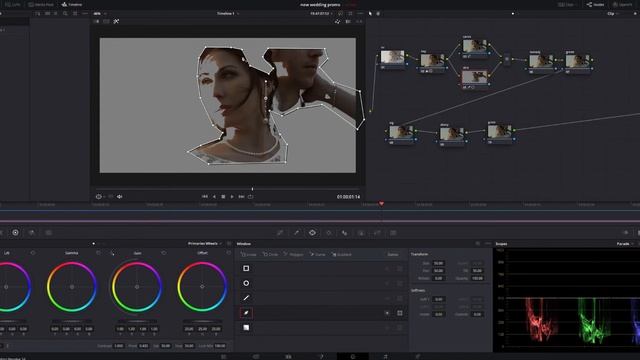Viewport: 640px width, 360px height.
Task: Mute the viewer audio
Action: click(x=120, y=197)
